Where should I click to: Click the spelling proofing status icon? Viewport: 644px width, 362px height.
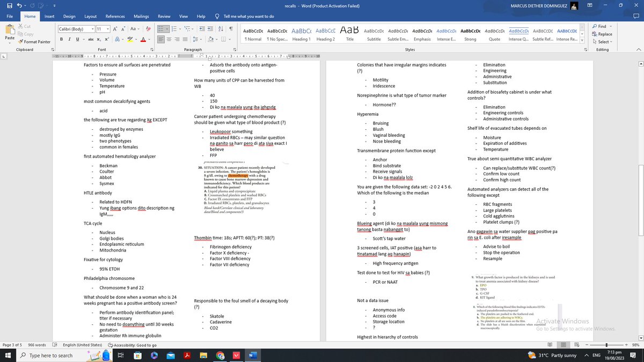(x=54, y=345)
